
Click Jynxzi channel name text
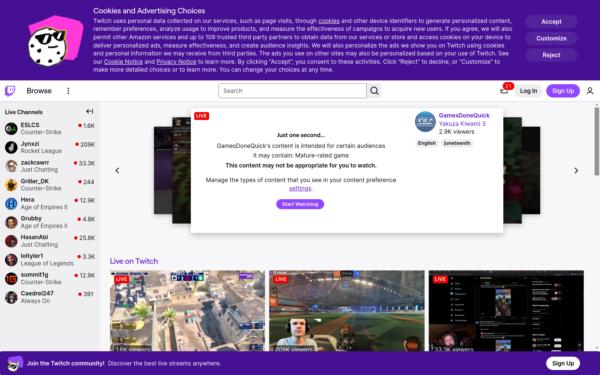click(x=30, y=143)
